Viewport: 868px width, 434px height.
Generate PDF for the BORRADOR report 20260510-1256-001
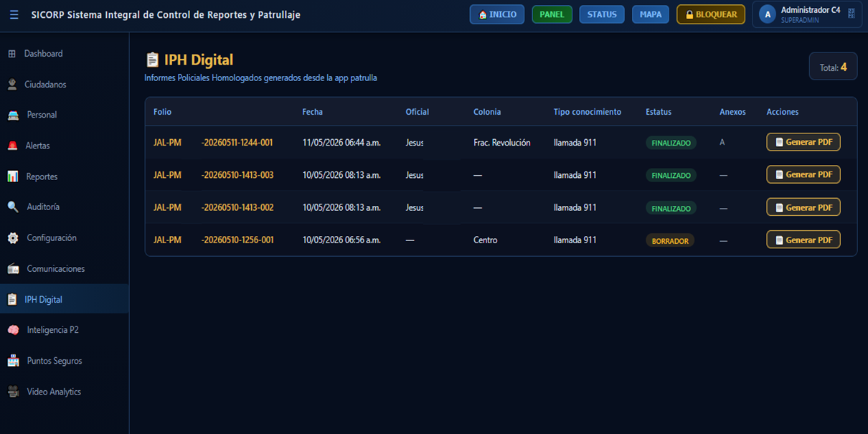coord(803,240)
